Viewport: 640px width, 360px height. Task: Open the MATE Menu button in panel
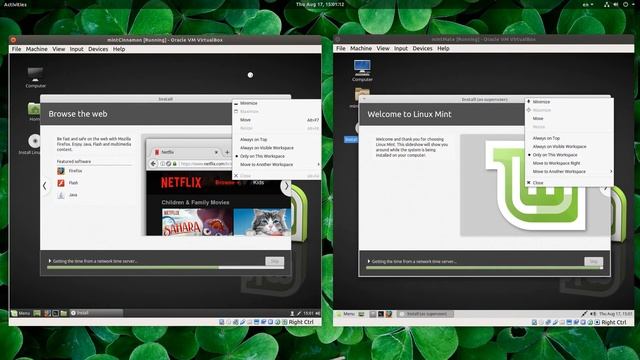[345, 314]
